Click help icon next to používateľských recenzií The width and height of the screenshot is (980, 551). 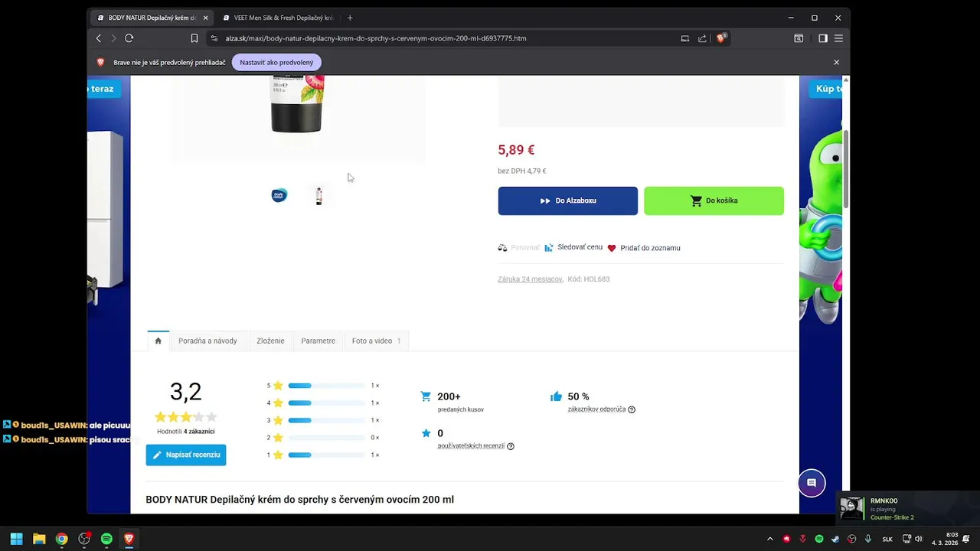click(x=511, y=446)
